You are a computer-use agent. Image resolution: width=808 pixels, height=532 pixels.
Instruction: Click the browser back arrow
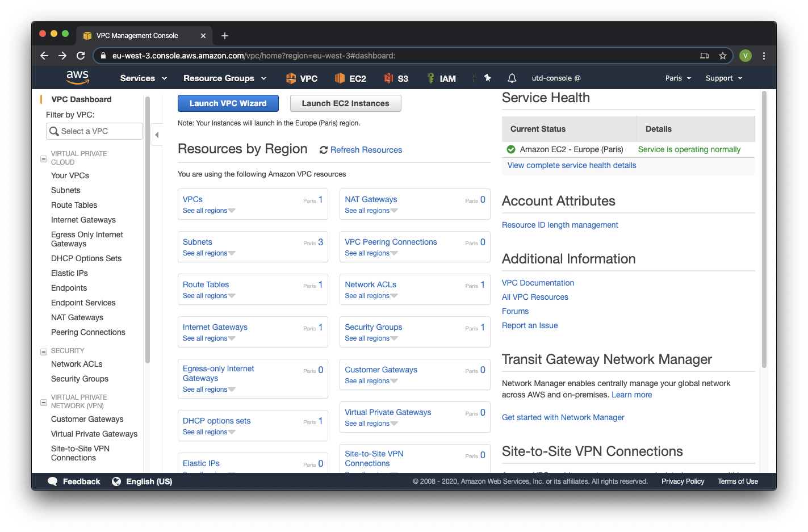(x=44, y=56)
